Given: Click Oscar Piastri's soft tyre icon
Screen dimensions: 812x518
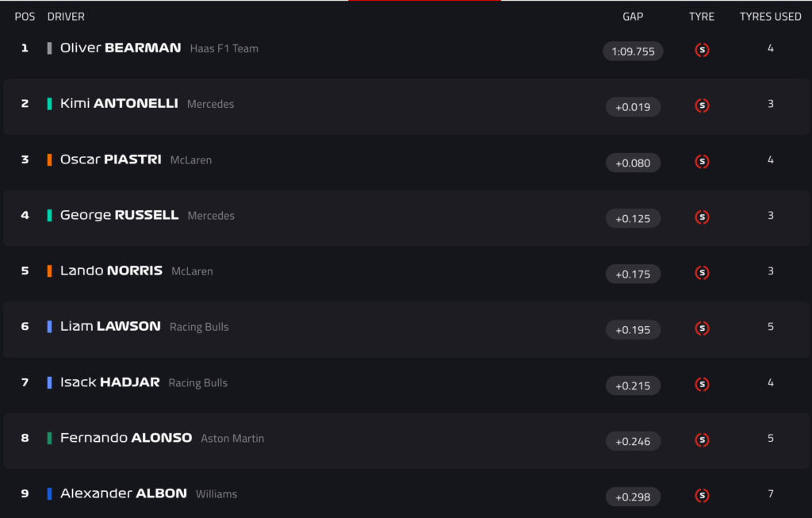Looking at the screenshot, I should click(702, 162).
